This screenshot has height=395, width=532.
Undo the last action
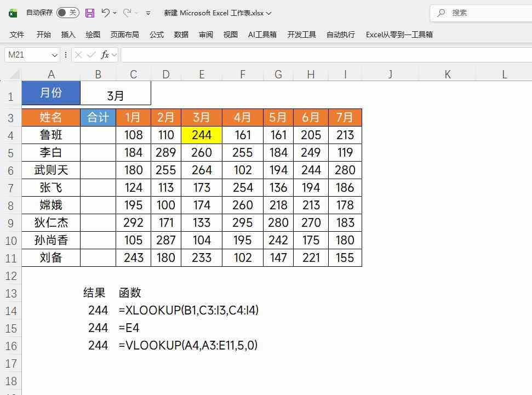click(107, 13)
